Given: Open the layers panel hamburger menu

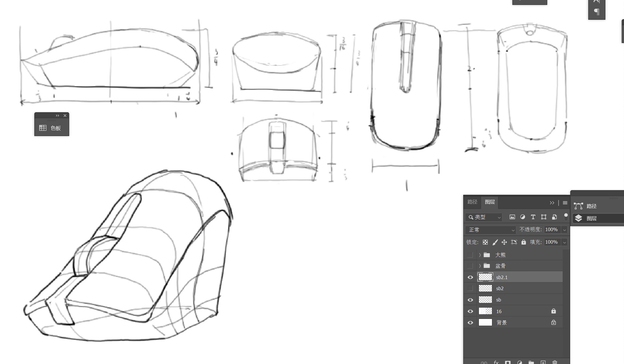Looking at the screenshot, I should 565,203.
